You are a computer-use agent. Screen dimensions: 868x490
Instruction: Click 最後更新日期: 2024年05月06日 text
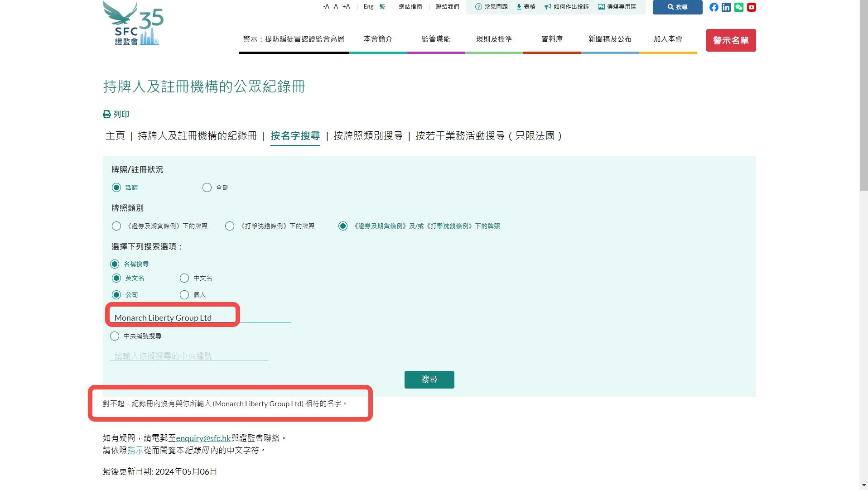pos(160,471)
